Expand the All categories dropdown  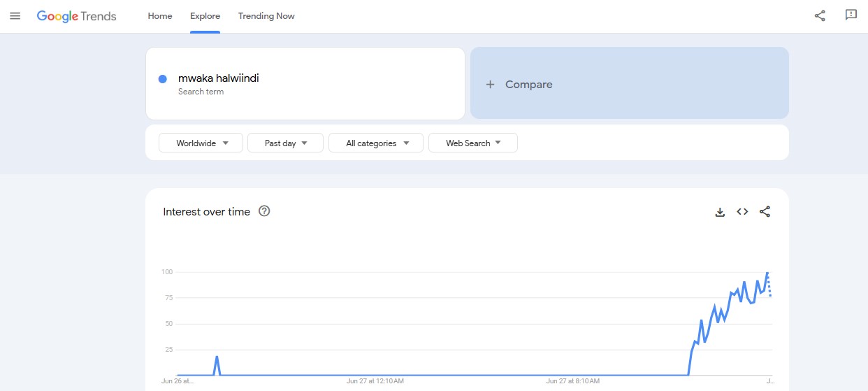coord(375,143)
